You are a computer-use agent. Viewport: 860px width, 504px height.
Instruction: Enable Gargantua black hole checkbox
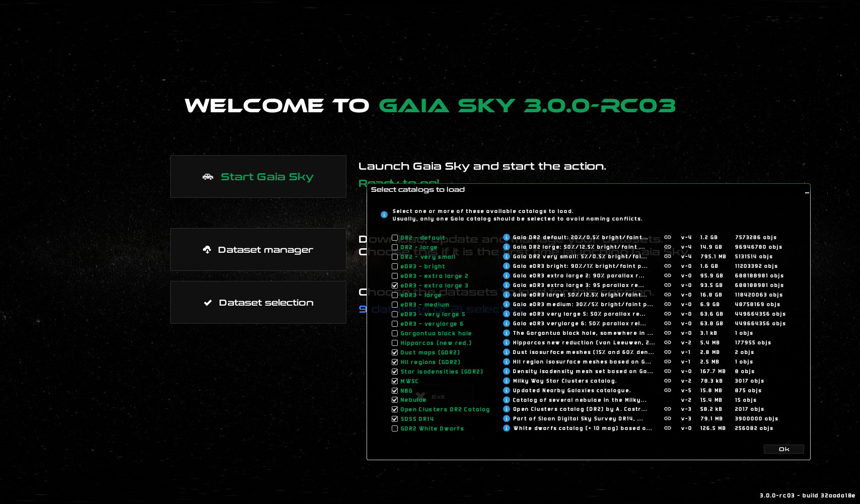tap(395, 333)
